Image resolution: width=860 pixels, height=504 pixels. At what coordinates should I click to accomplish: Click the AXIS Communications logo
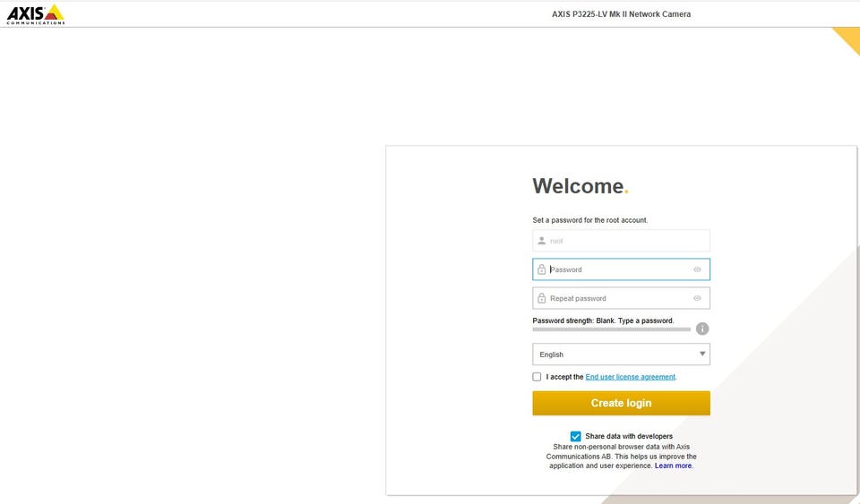tap(36, 14)
